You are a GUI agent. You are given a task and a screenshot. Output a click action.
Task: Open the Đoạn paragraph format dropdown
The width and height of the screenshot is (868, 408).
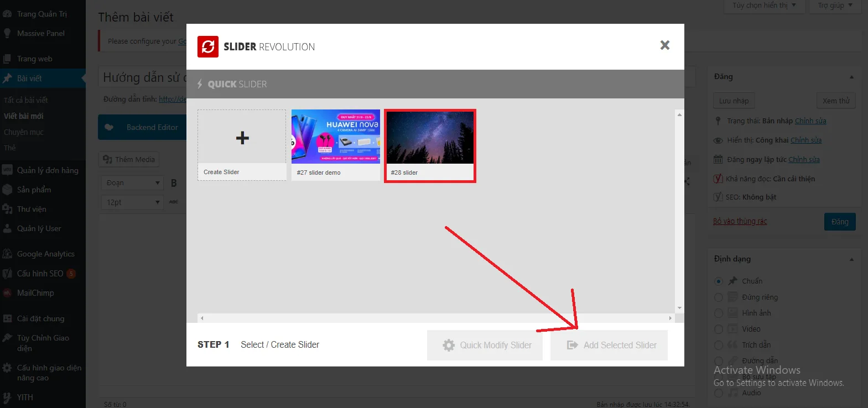132,182
